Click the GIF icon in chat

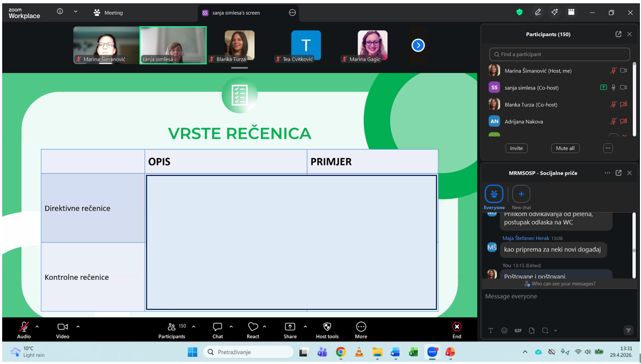518,331
